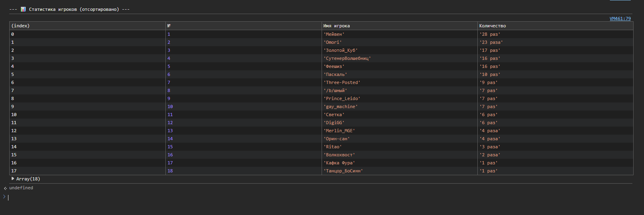644x215 pixels.
Task: Select the 'Танцор_БоСинн' name cell
Action: 343,171
